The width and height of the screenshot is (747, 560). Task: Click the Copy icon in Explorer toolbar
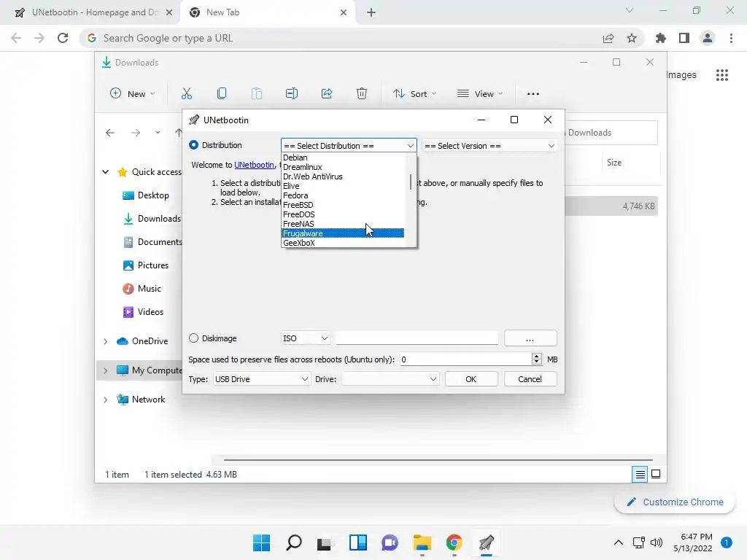[222, 94]
